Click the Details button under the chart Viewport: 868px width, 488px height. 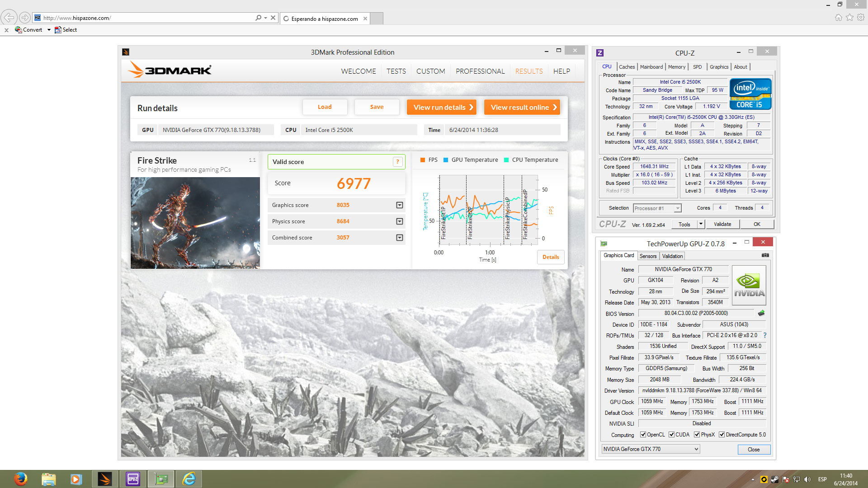(x=551, y=257)
